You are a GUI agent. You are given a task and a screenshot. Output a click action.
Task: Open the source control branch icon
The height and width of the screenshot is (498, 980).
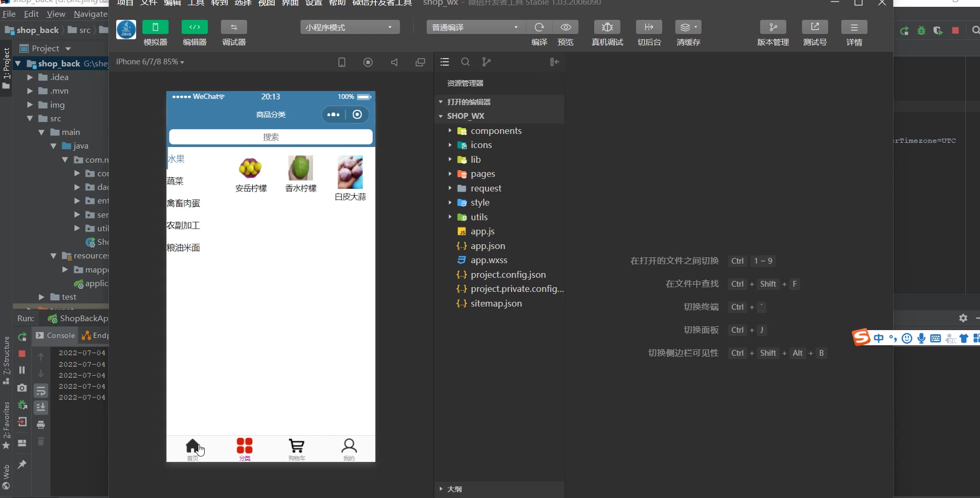point(486,62)
